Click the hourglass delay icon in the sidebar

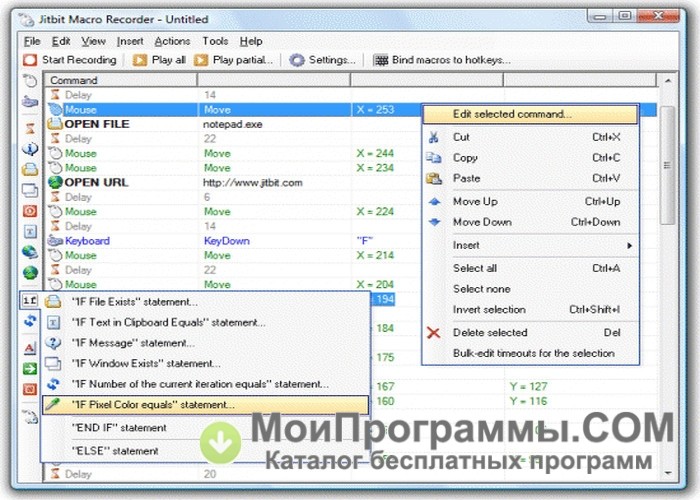click(x=29, y=129)
